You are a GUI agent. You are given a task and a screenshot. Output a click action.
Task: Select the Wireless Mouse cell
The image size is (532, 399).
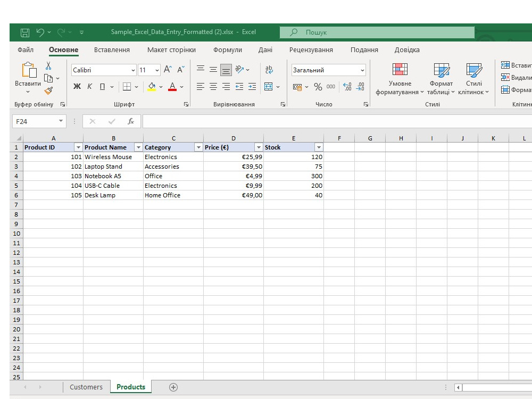click(113, 157)
